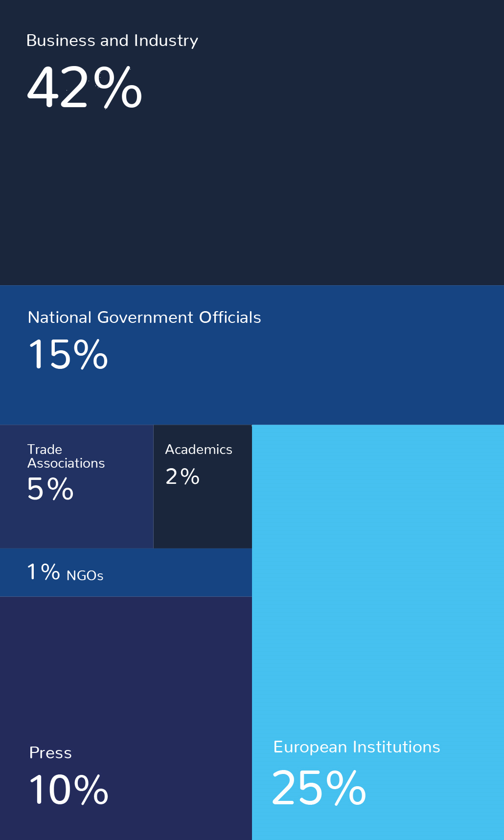504x840 pixels.
Task: Click empty area of Business and Industry block
Action: [x=294, y=186]
